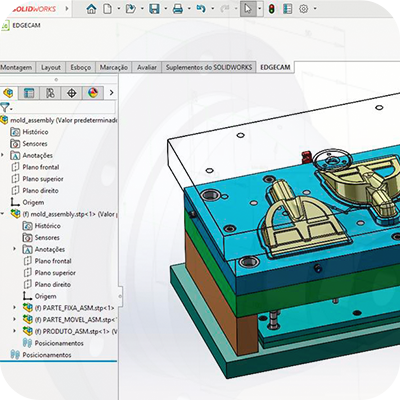Open the FeatureManager design tree tab
This screenshot has height=400, width=400.
[x=8, y=93]
